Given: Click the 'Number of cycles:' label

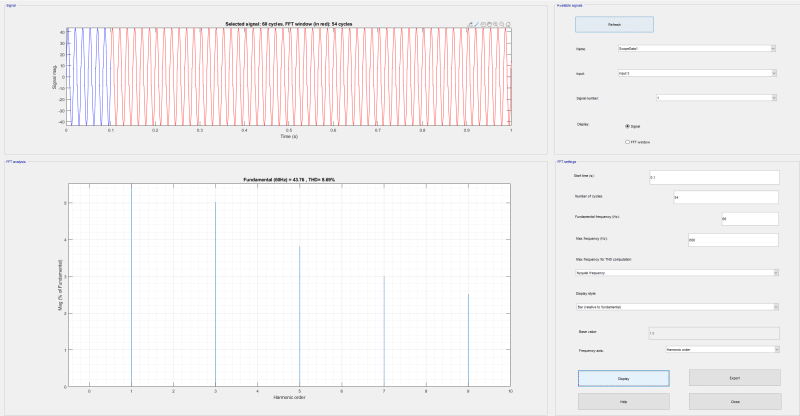Looking at the screenshot, I should [x=589, y=196].
